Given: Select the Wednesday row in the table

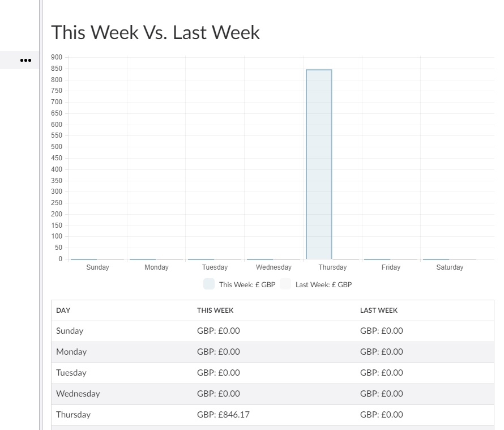Looking at the screenshot, I should (272, 394).
